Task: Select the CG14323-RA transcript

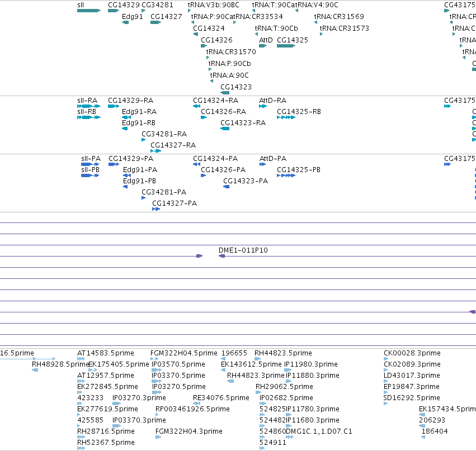Action: 225,129
